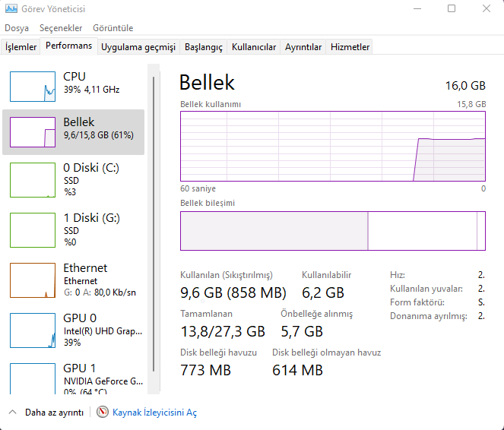This screenshot has width=504, height=430.
Task: Select the GPU 0 Intel graph thumbnail
Action: 33,330
